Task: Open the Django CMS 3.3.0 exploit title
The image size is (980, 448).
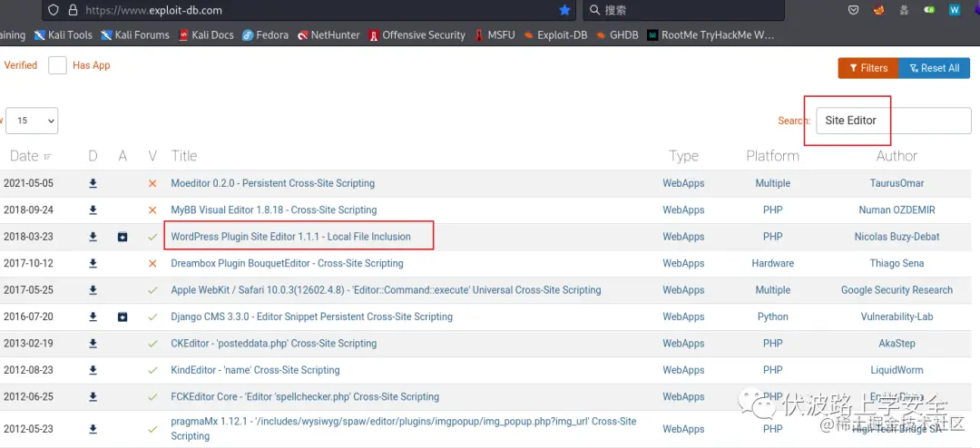Action: (x=311, y=317)
